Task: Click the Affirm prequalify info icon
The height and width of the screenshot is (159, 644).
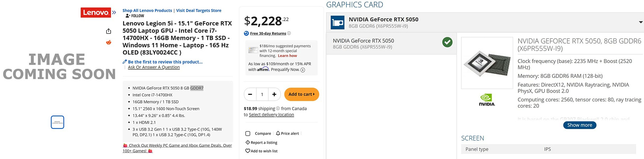Action: (x=303, y=70)
